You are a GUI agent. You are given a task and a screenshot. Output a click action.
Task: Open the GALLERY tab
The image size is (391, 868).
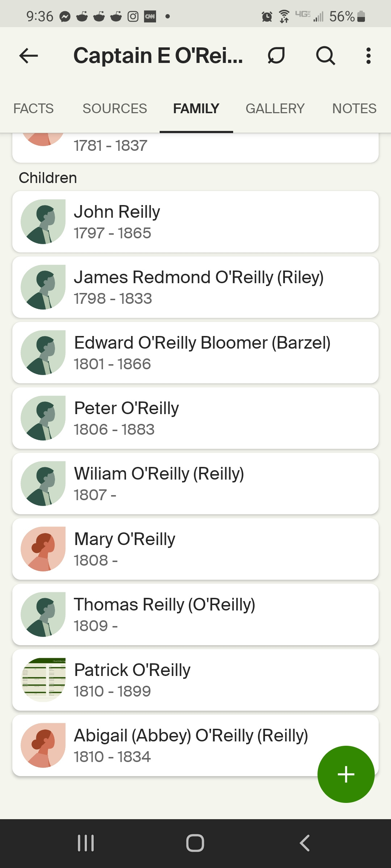point(275,109)
